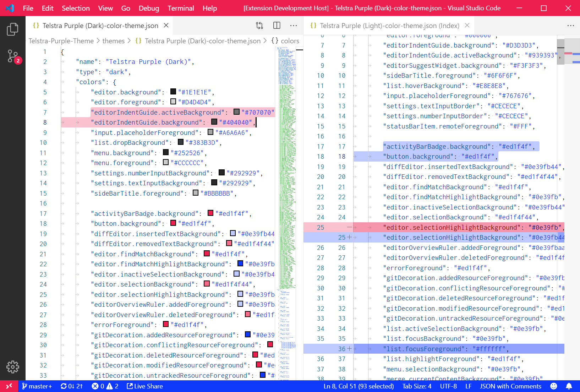Click the removed line 25 minus marker
This screenshot has width=580, height=392.
point(350,227)
